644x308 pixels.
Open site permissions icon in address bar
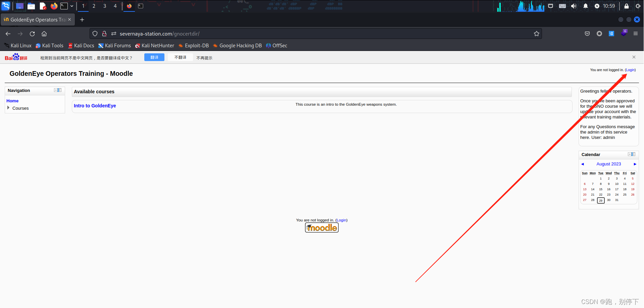point(114,34)
